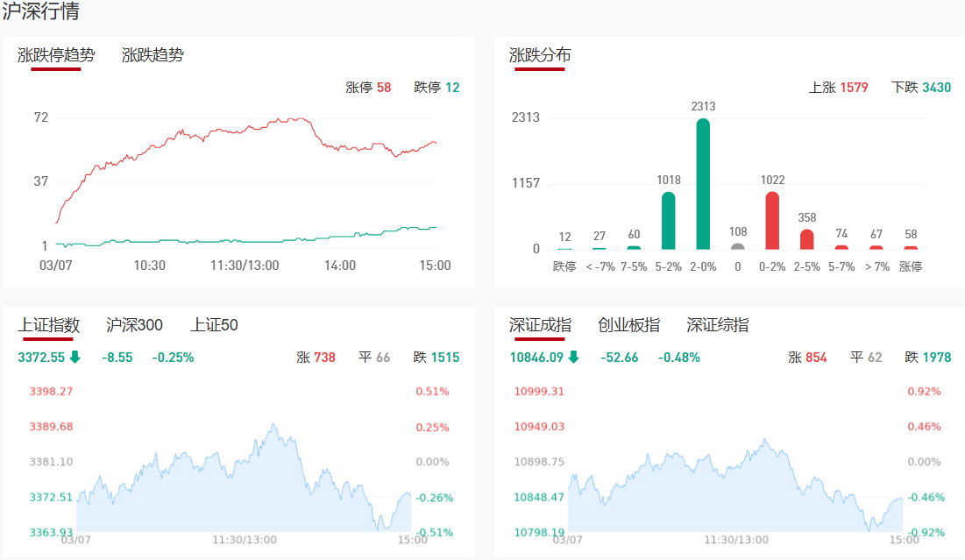The image size is (965, 560).
Task: Click the green 5-2% bar labeled 1018
Action: 668,221
